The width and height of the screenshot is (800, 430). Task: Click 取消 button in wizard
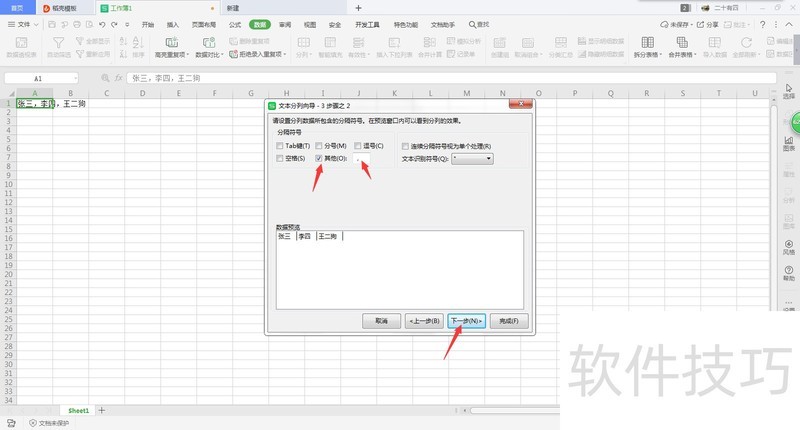coord(381,321)
